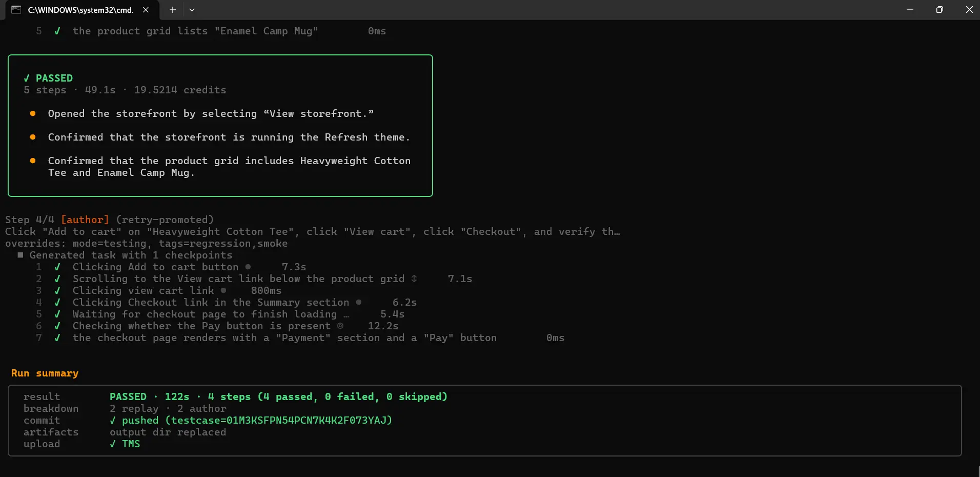Click the "Clicking view cart link" step
Image resolution: width=980 pixels, height=477 pixels.
pos(143,290)
